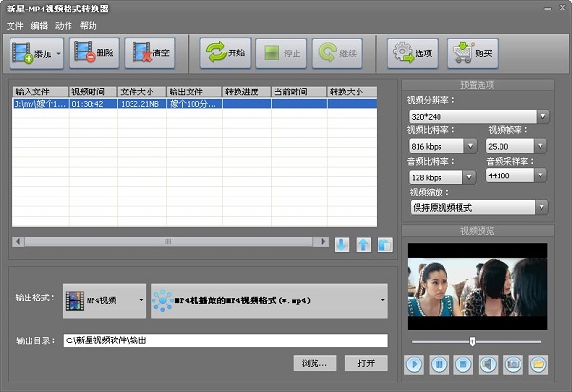Image resolution: width=572 pixels, height=392 pixels.
Task: Click the file list horizontal scrollbar thumb
Action: pos(168,241)
